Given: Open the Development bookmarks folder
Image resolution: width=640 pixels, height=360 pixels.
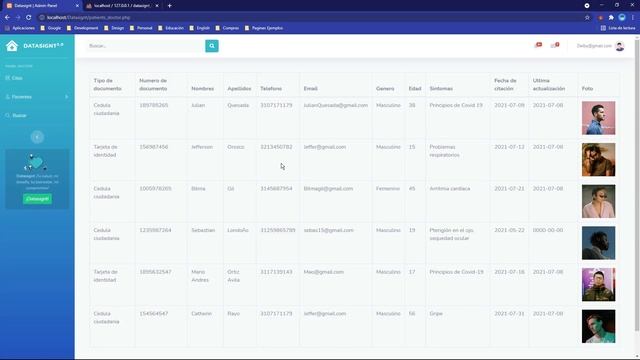Looking at the screenshot, I should 82,28.
